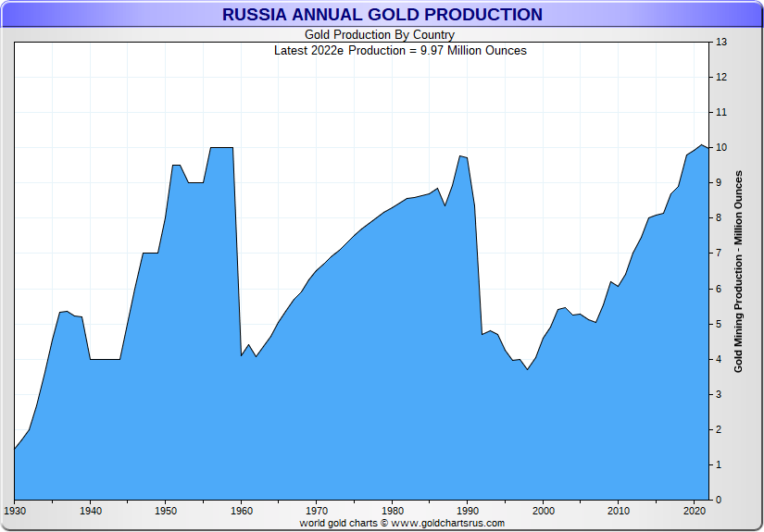The height and width of the screenshot is (532, 764).
Task: Select the 1950 year tick label
Action: pyautogui.click(x=166, y=511)
